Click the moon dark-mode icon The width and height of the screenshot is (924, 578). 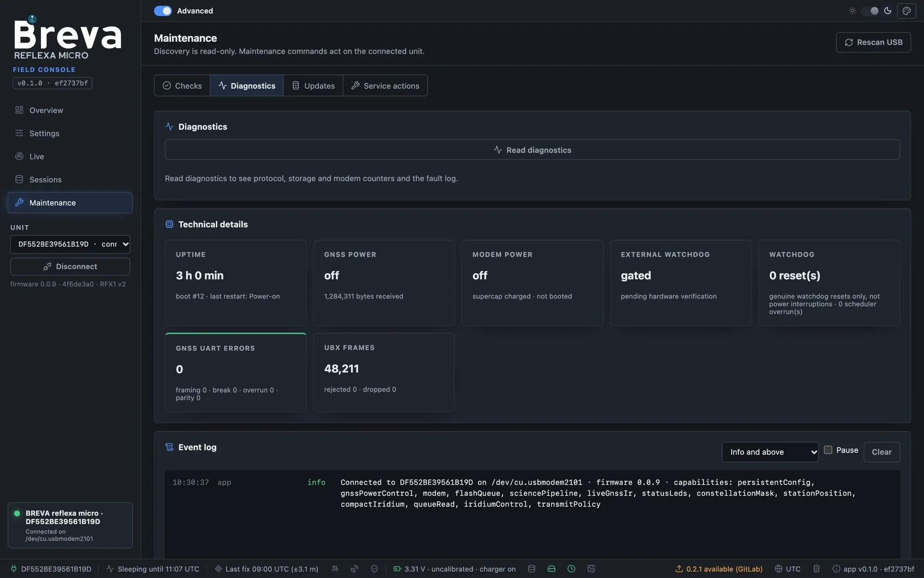[888, 11]
